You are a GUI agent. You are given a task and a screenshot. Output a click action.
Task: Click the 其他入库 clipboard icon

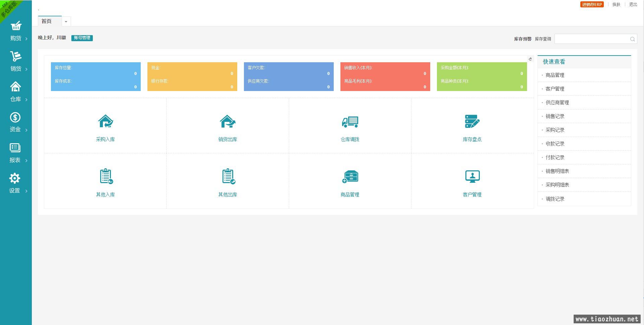(x=106, y=176)
